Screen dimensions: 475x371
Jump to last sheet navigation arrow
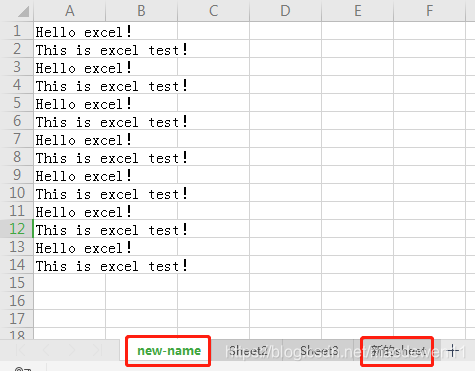[x=97, y=350]
